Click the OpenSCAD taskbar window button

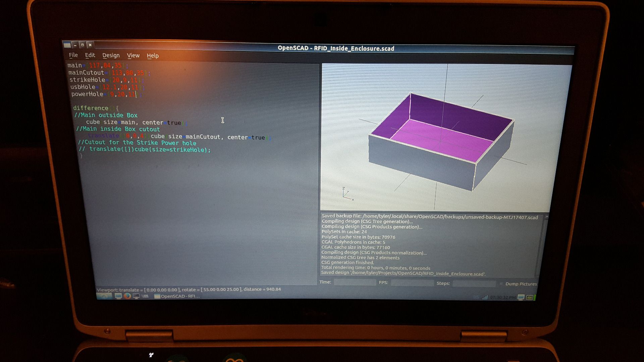tap(177, 296)
